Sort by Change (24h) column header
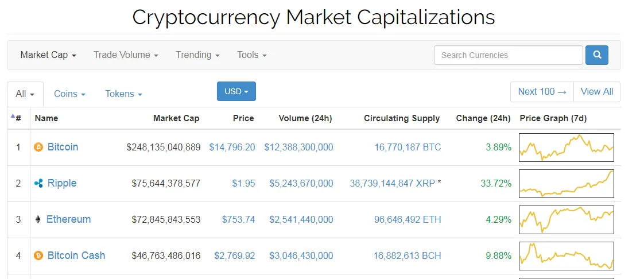Image resolution: width=644 pixels, height=279 pixels. tap(483, 118)
